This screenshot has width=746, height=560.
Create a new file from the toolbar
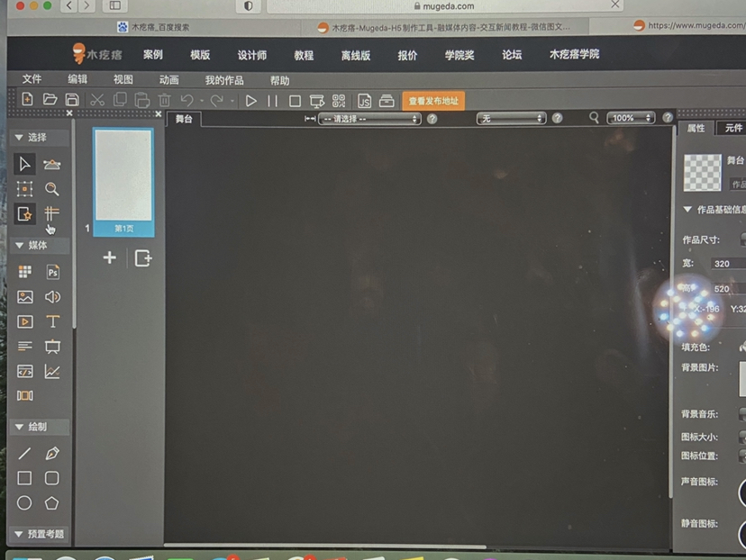point(27,99)
